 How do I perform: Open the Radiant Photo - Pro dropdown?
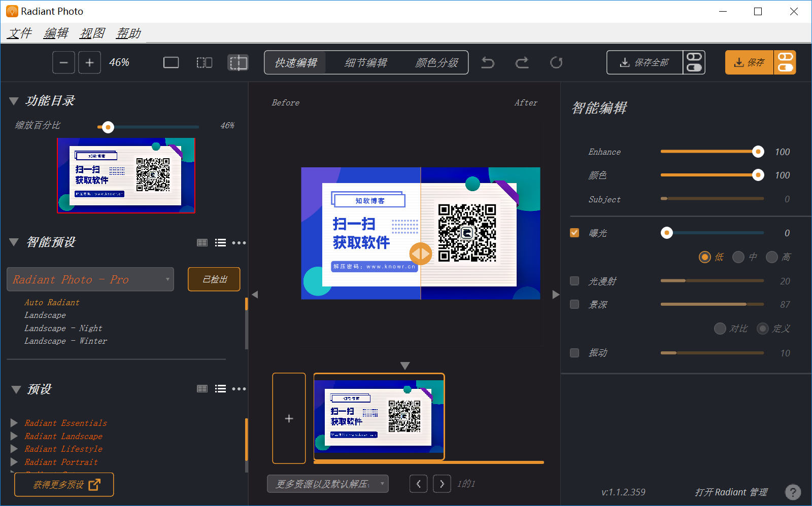[x=90, y=279]
